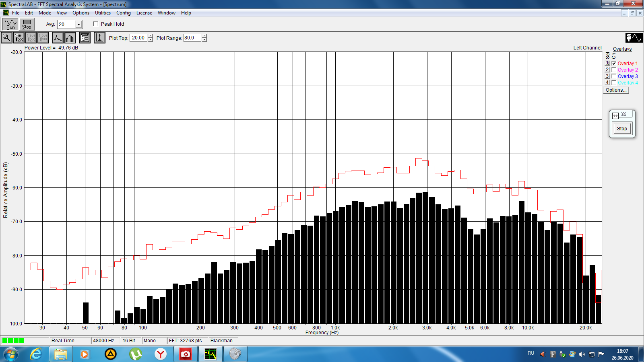Open the Config menu
The height and width of the screenshot is (362, 644).
(x=124, y=13)
